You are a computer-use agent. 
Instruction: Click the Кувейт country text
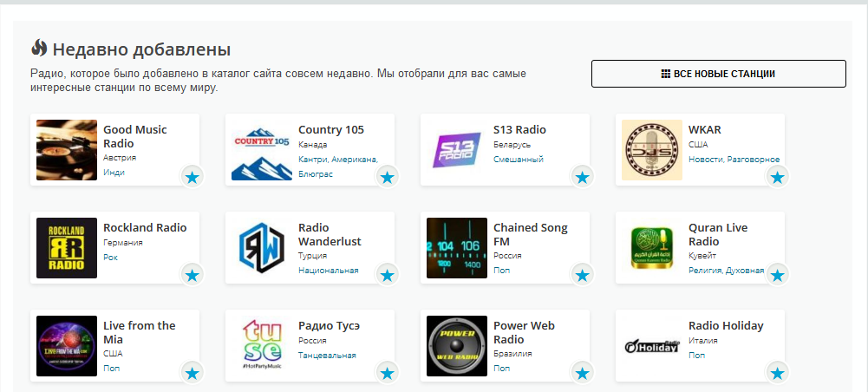click(x=702, y=256)
